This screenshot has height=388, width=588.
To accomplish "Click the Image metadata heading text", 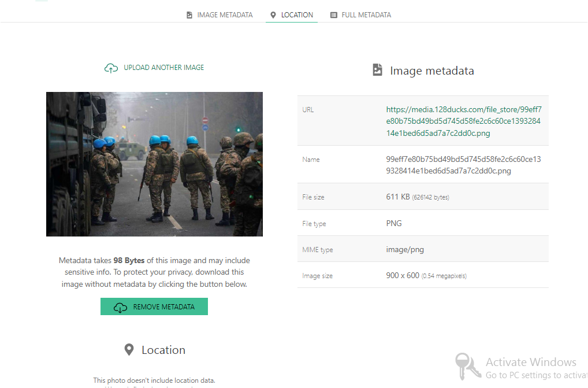I will point(432,71).
